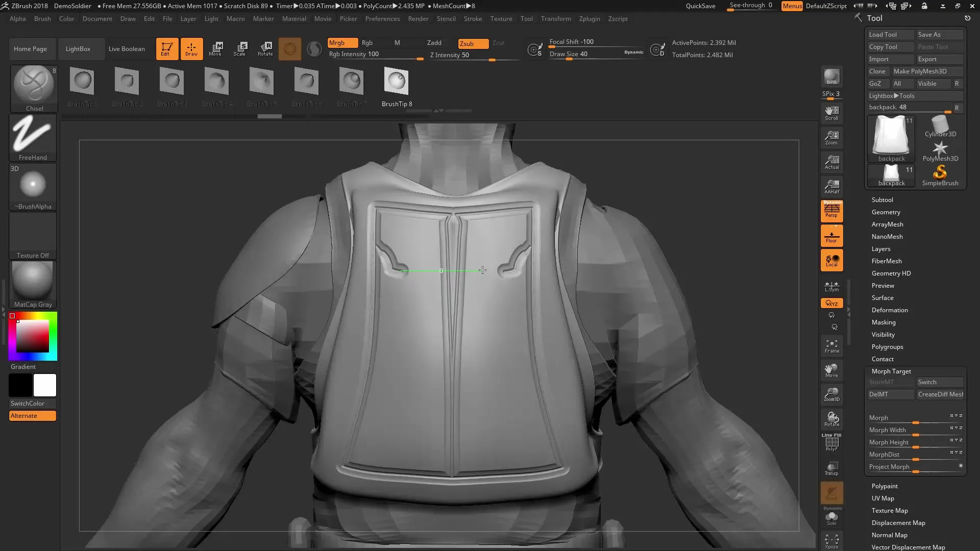The width and height of the screenshot is (980, 551).
Task: Open the Preferences menu
Action: pos(382,19)
